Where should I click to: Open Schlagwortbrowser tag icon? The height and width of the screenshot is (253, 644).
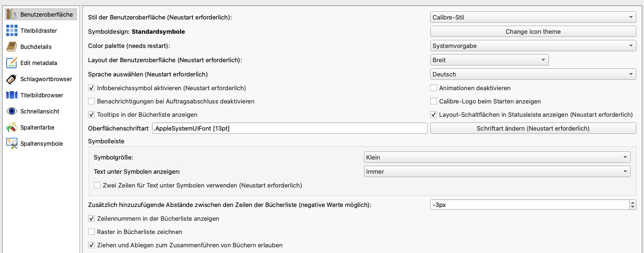(12, 79)
